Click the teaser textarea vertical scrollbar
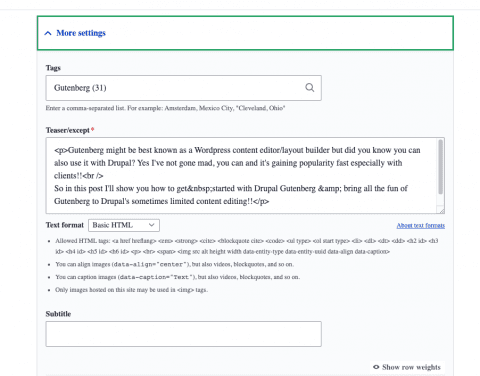The width and height of the screenshot is (480, 376). tap(441, 167)
